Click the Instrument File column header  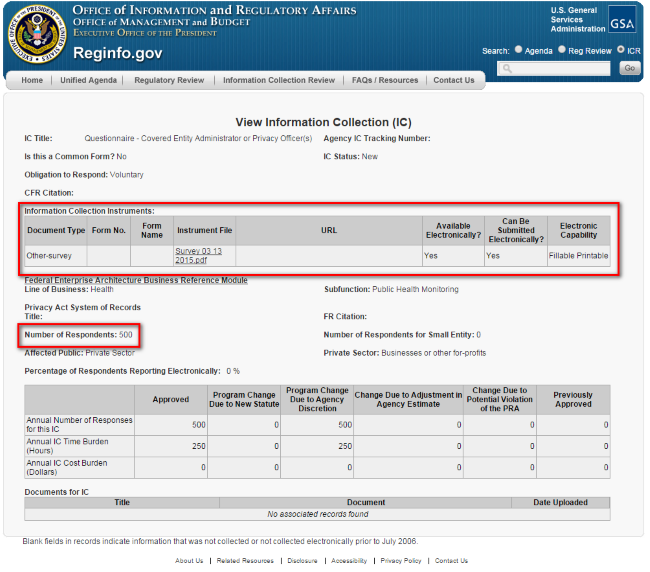pos(204,230)
